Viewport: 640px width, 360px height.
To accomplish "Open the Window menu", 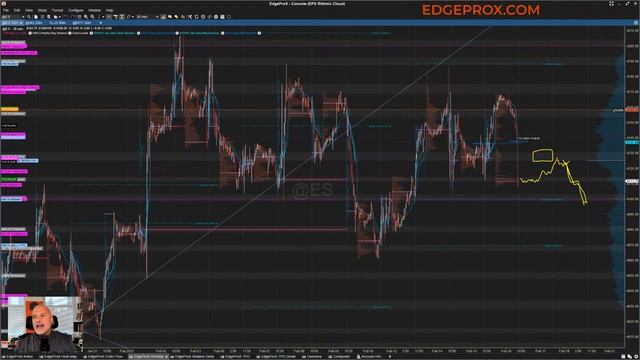I will (94, 10).
